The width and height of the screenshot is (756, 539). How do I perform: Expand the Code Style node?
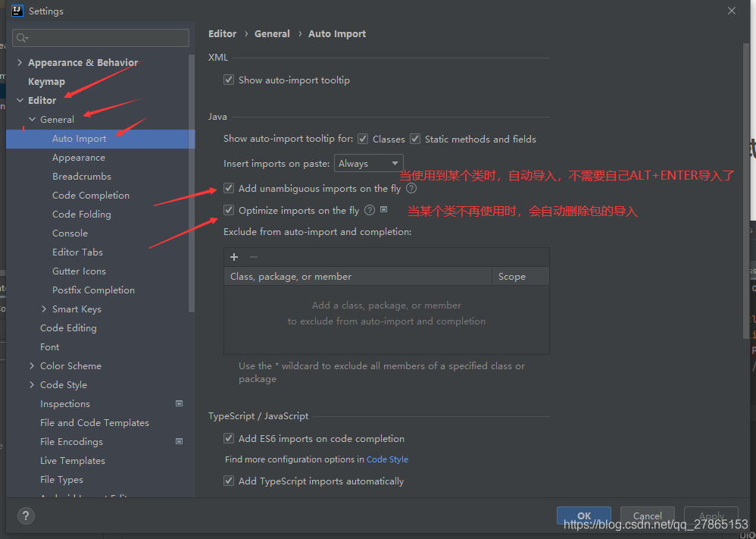(32, 384)
